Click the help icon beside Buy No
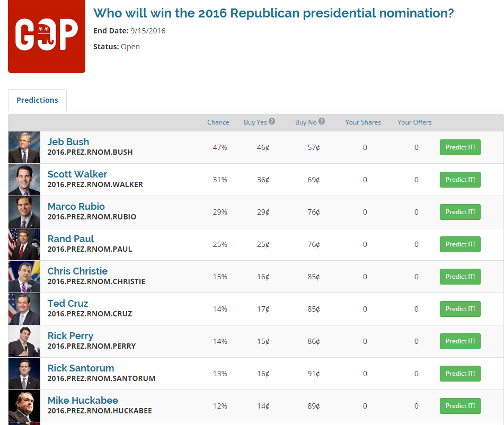 coord(322,121)
